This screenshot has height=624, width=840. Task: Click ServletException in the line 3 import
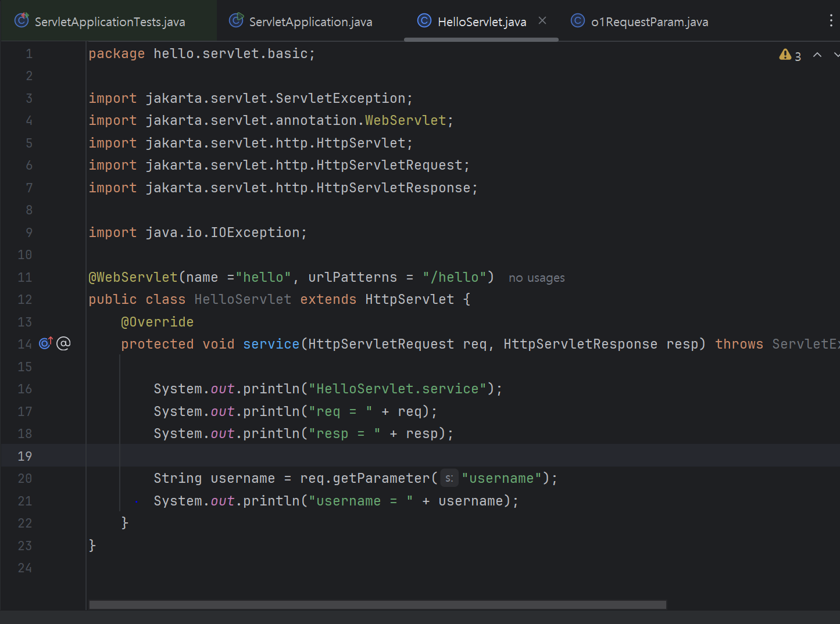(x=340, y=98)
